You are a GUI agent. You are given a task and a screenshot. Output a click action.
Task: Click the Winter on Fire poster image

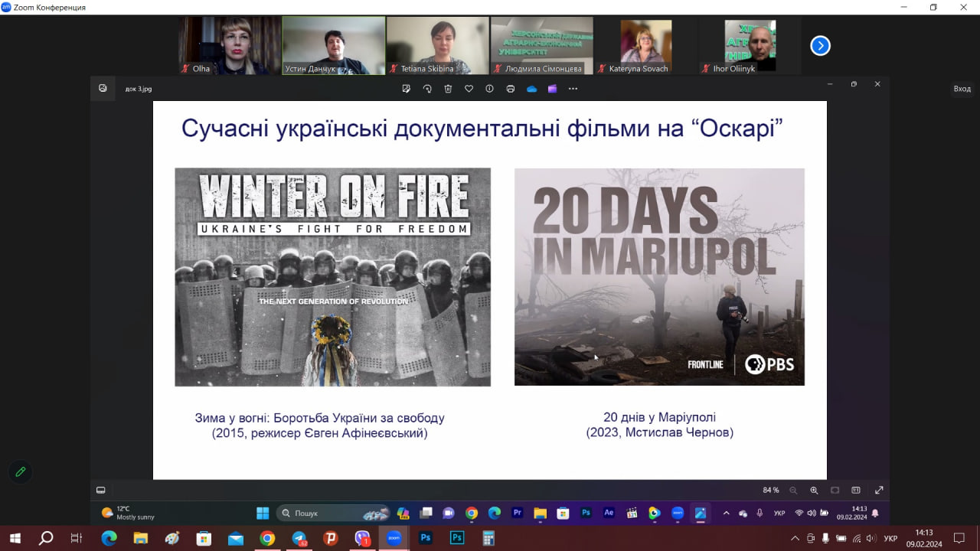332,277
